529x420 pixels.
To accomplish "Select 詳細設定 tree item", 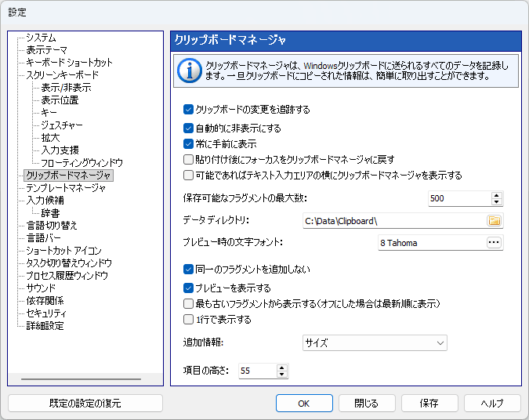I will click(45, 325).
